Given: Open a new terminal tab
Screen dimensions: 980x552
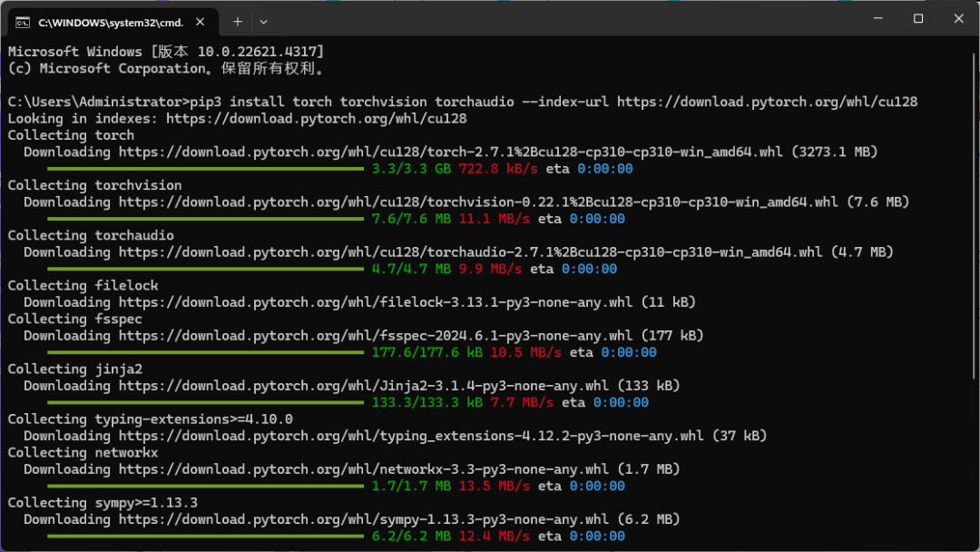Looking at the screenshot, I should click(x=238, y=21).
